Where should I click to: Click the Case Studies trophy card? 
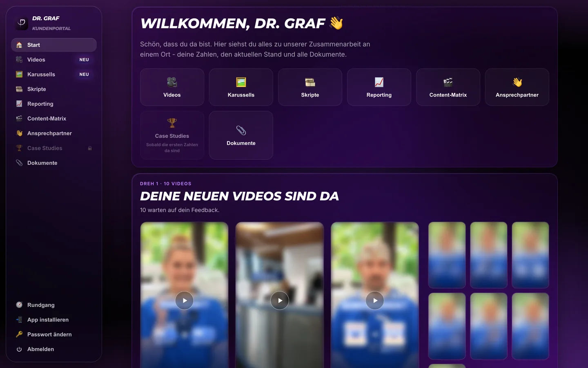click(x=172, y=135)
